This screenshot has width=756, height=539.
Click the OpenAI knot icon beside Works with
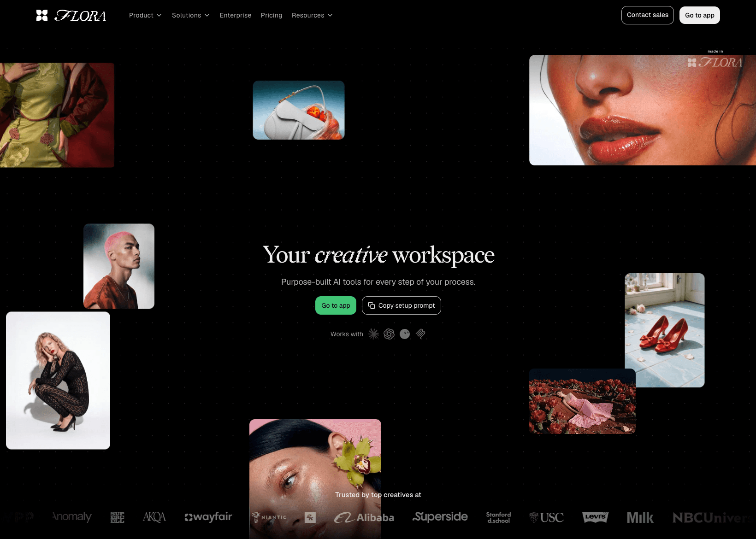click(389, 334)
